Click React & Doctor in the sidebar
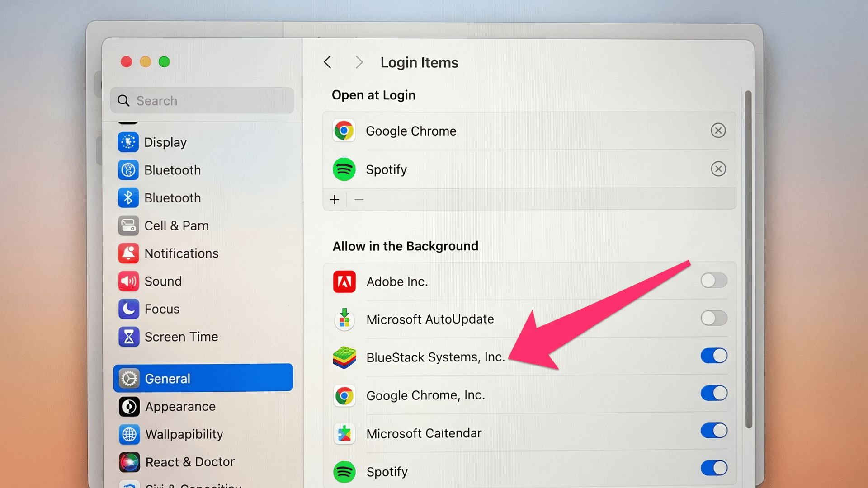The image size is (868, 488). coord(190,462)
